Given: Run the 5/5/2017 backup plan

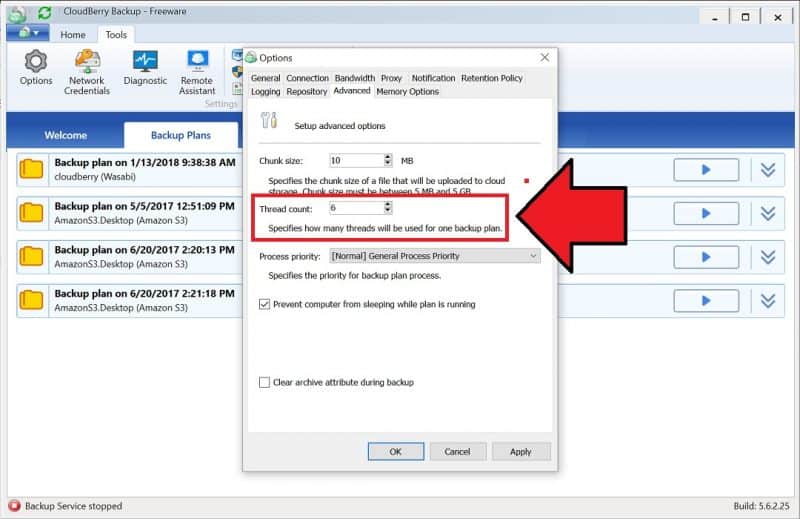Looking at the screenshot, I should click(x=706, y=213).
